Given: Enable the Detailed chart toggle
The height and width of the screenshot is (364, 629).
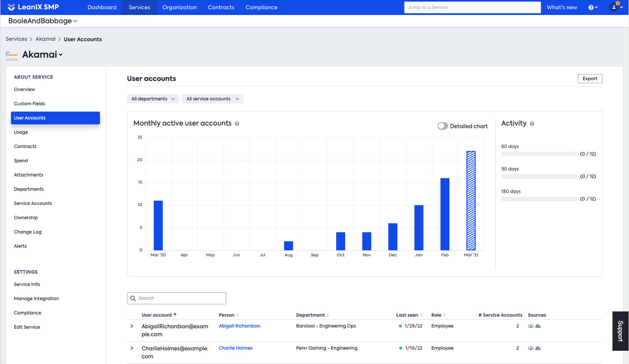Looking at the screenshot, I should (x=442, y=126).
